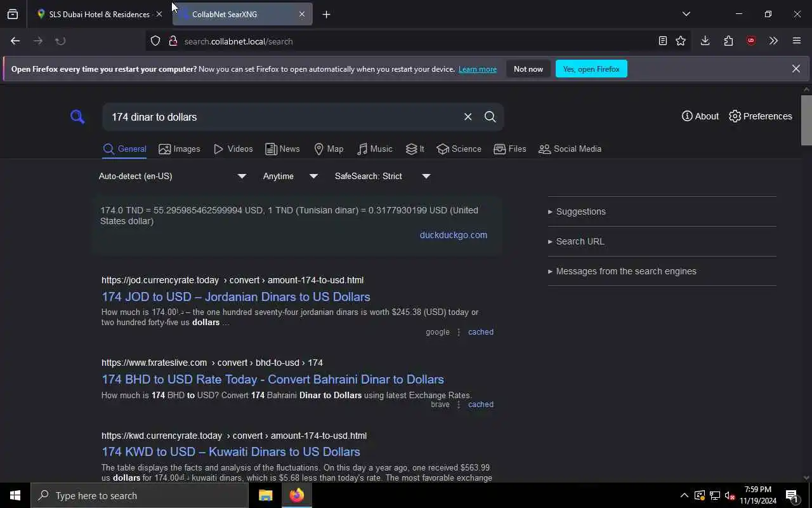
Task: Open the extensions puzzle icon
Action: click(x=728, y=41)
